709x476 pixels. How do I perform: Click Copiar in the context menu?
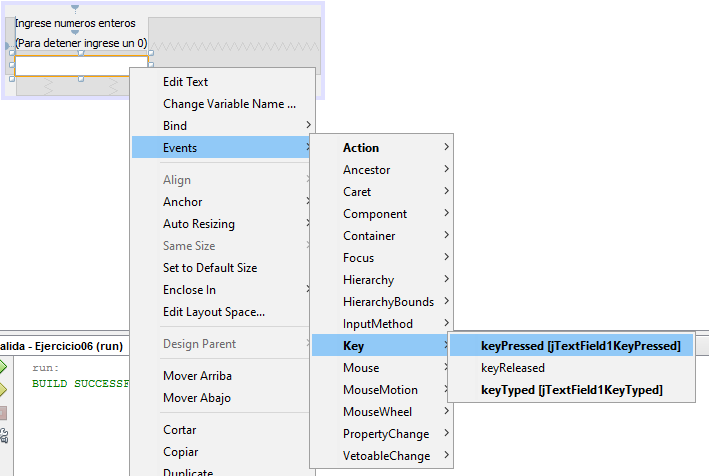point(180,452)
